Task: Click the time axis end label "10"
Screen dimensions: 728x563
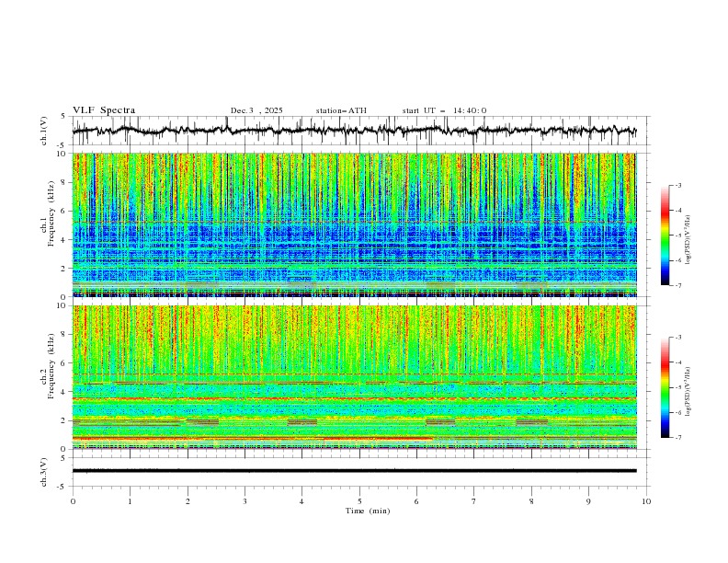Action: (646, 501)
